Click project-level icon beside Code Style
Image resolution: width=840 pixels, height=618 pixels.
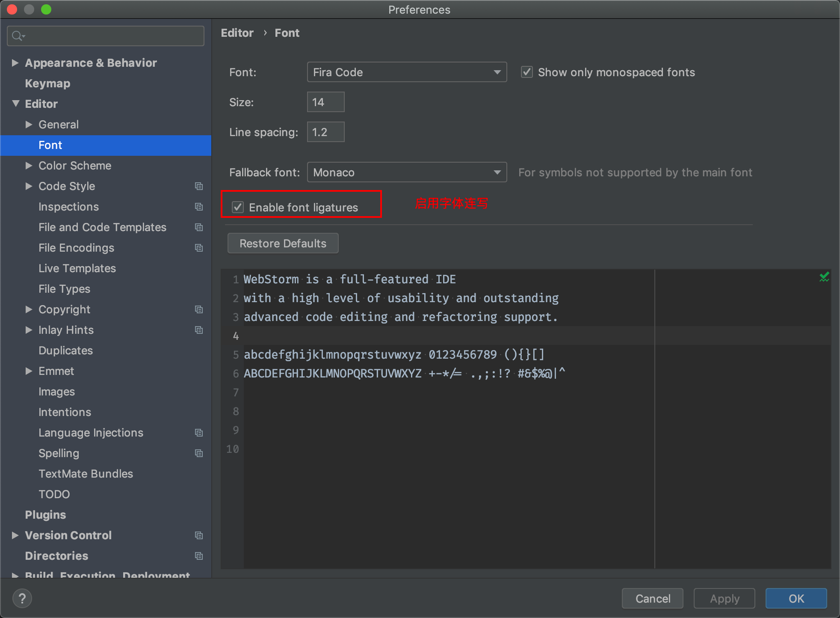point(199,186)
